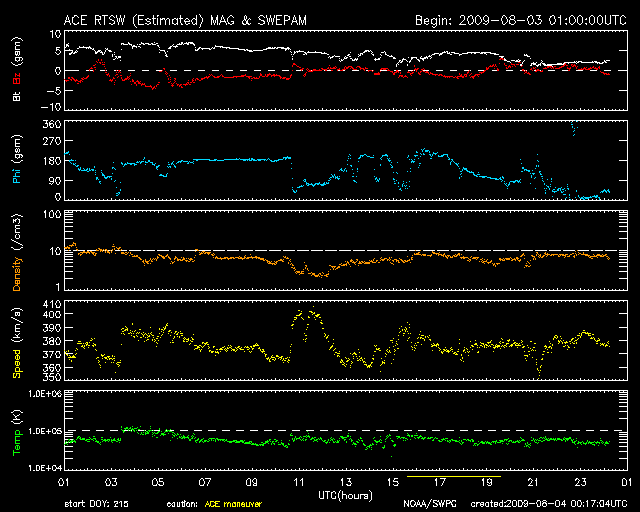Click the "05" hour label on the time axis
The height and width of the screenshot is (512, 640).
158,483
